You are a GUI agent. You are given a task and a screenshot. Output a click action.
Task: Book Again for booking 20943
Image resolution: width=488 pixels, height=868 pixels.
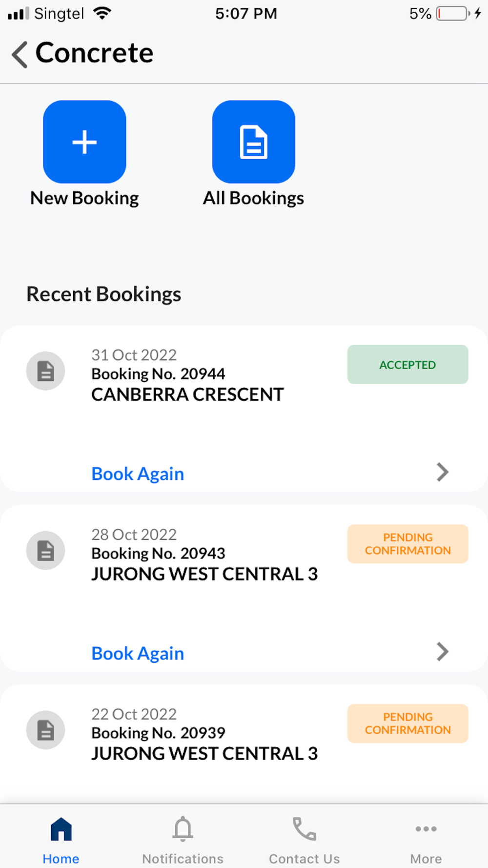pyautogui.click(x=138, y=653)
